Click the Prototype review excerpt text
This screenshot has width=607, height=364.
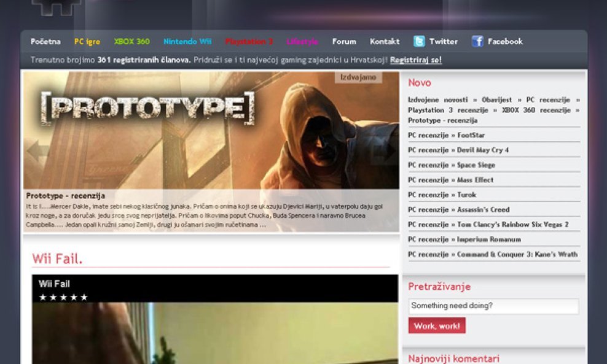coord(205,215)
